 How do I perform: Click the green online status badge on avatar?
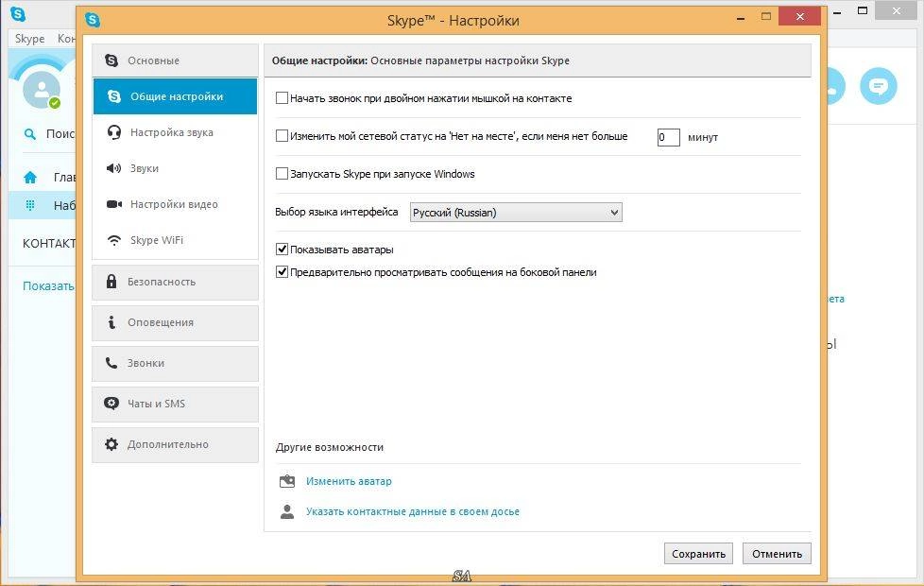(x=55, y=103)
